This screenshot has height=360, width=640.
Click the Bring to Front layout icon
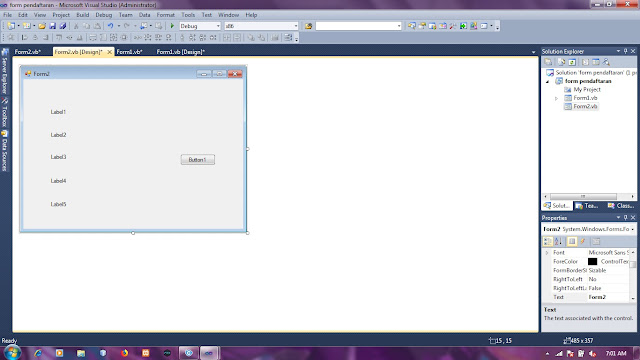tap(251, 38)
